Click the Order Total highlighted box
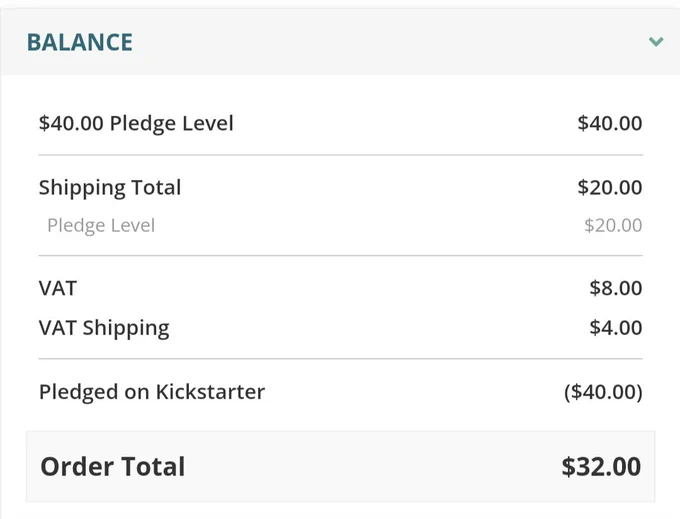The image size is (680, 519). [x=340, y=467]
